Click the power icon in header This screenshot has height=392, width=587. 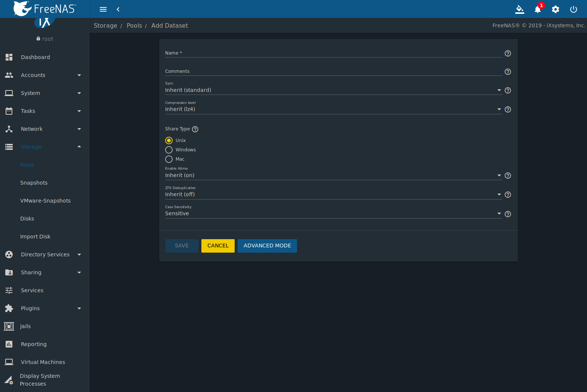click(574, 9)
